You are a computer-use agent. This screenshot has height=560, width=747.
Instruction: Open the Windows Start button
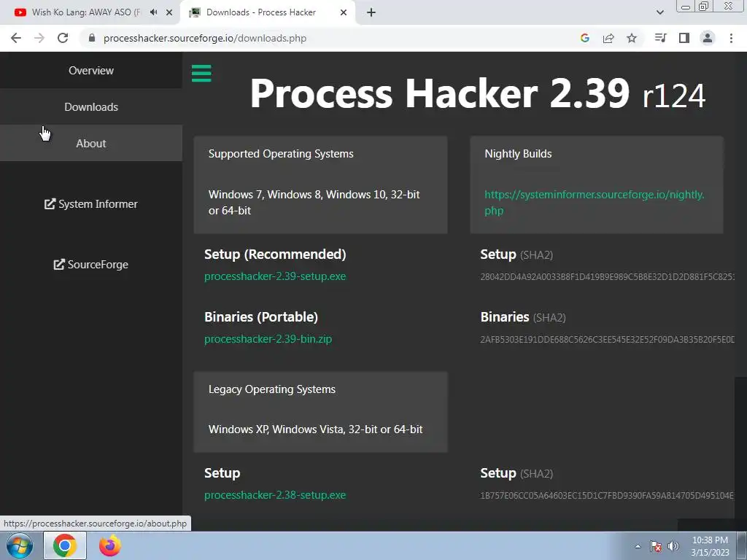point(20,545)
